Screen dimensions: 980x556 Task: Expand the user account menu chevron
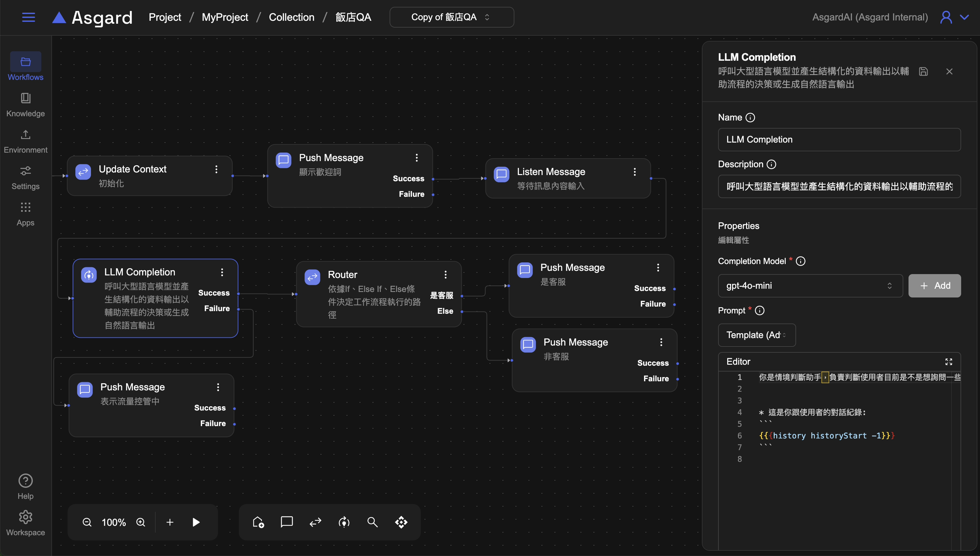[964, 17]
